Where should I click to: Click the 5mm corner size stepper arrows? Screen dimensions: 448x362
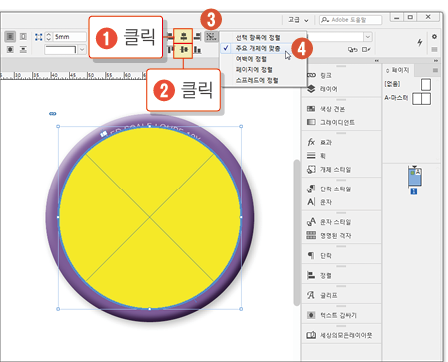click(x=49, y=37)
